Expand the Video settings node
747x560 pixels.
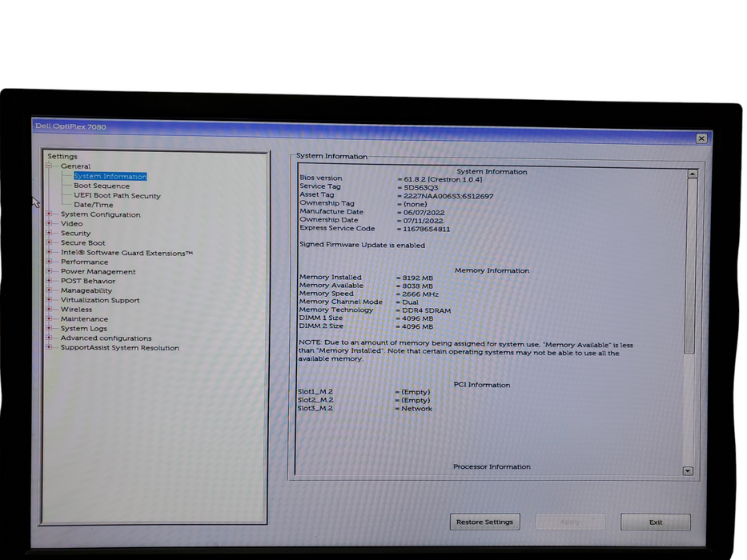[49, 223]
